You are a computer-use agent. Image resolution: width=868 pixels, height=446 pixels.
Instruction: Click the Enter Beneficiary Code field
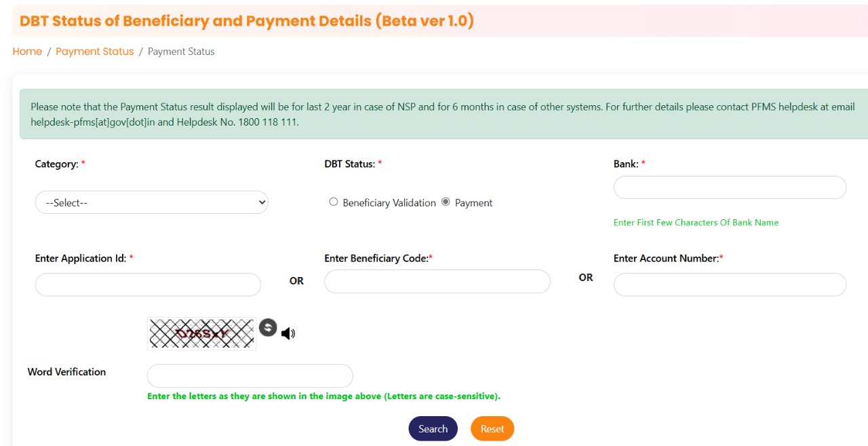tap(437, 281)
